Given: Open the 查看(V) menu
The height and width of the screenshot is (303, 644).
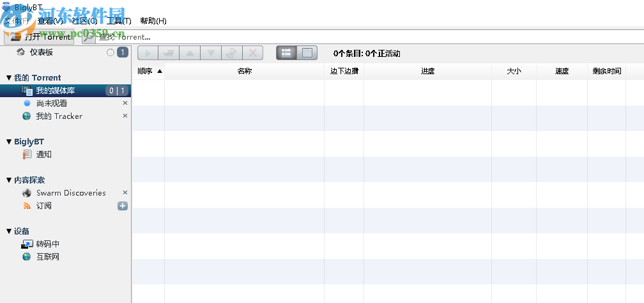Looking at the screenshot, I should 50,20.
